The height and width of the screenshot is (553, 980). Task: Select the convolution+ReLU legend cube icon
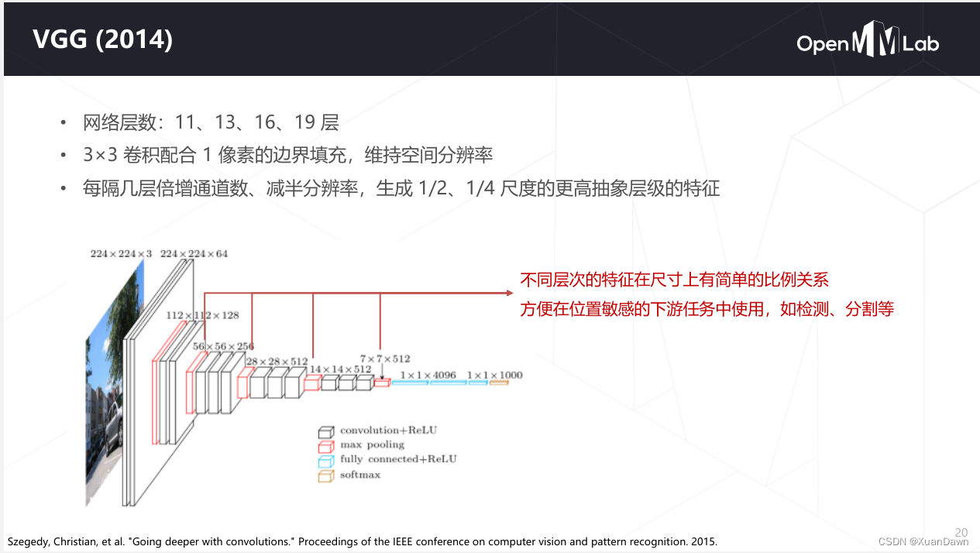(326, 431)
